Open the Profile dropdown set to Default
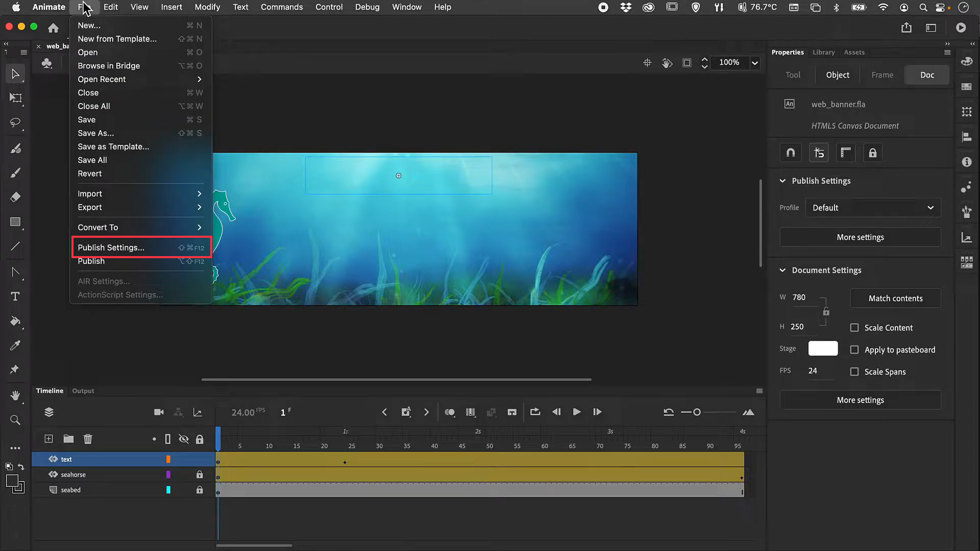 tap(873, 208)
